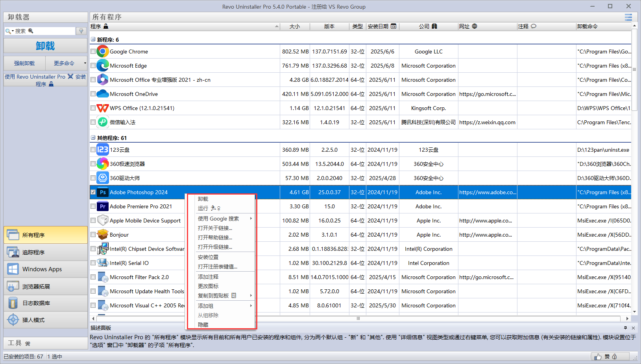Check the Bonjour checkbox
Screen dimensions: 641x364
coord(93,235)
